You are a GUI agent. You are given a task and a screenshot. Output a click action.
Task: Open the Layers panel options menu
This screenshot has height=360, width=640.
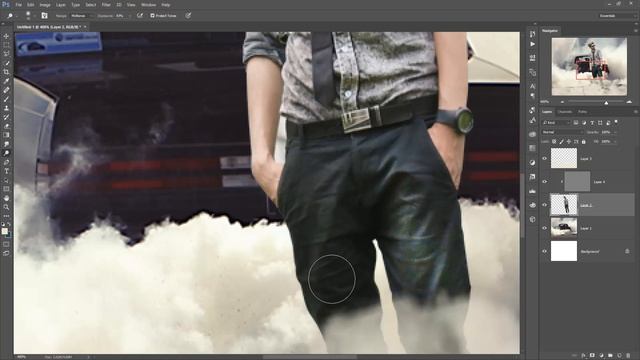point(635,112)
